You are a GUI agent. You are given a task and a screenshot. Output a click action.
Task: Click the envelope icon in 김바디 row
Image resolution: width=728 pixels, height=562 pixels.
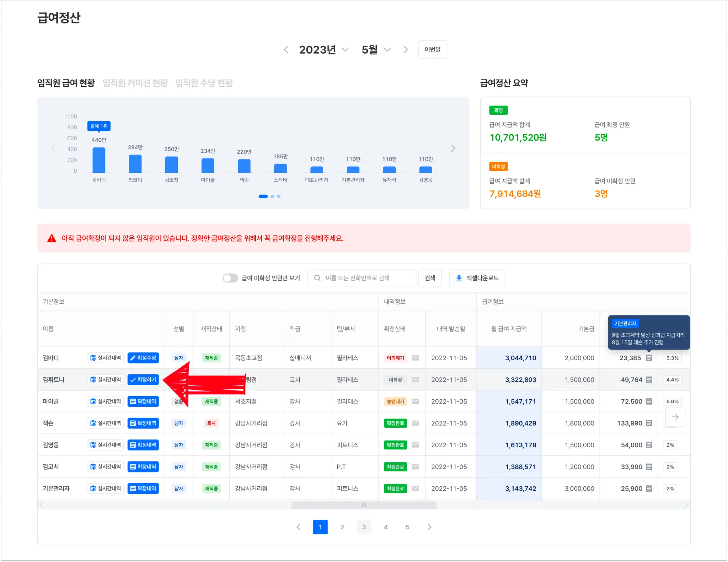415,358
